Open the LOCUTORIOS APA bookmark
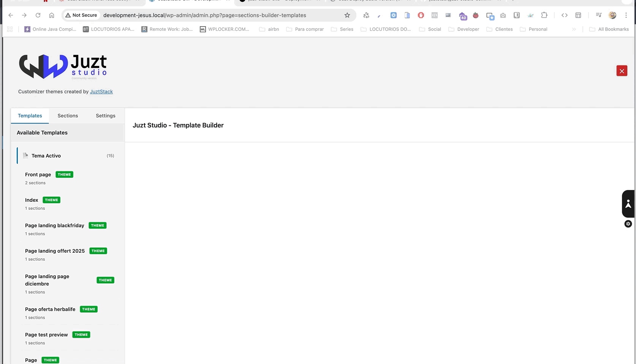The height and width of the screenshot is (364, 636). pos(109,29)
